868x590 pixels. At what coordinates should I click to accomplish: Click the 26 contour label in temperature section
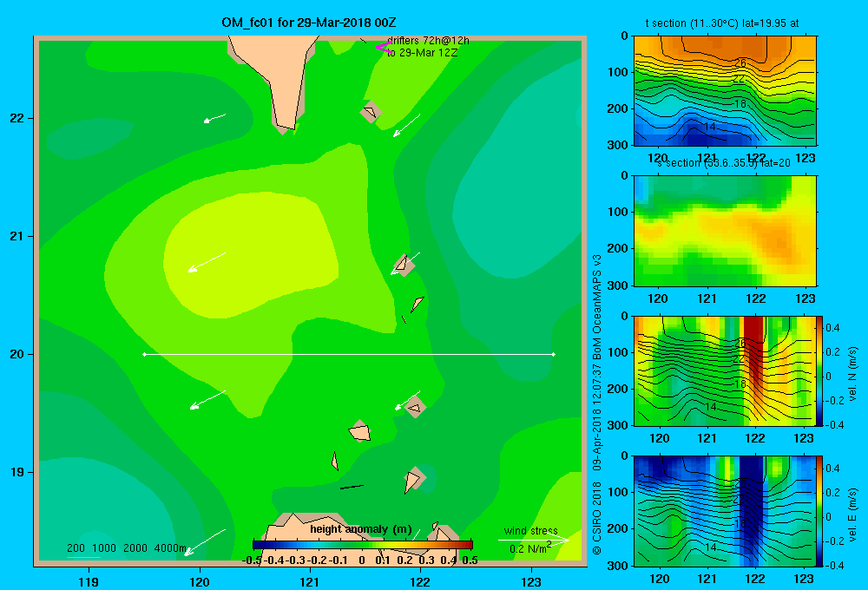(740, 63)
